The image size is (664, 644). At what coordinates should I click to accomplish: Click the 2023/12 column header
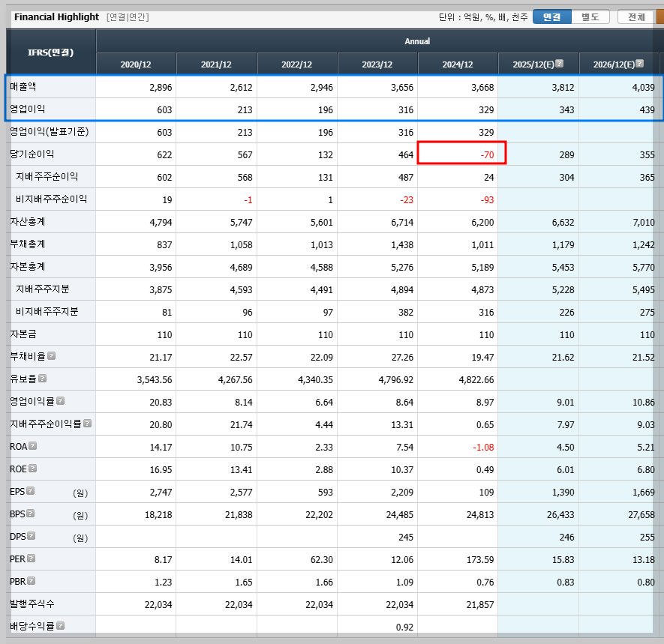(x=377, y=64)
